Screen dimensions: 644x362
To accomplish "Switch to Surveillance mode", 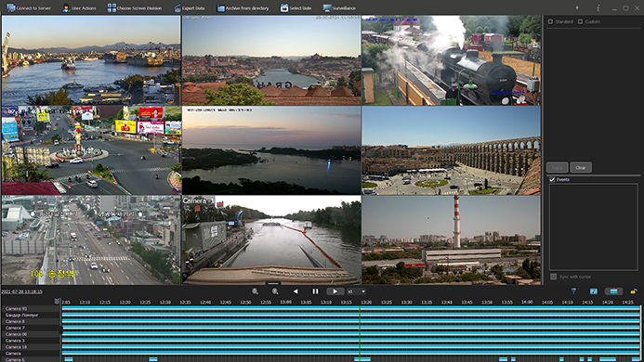I will pos(339,7).
